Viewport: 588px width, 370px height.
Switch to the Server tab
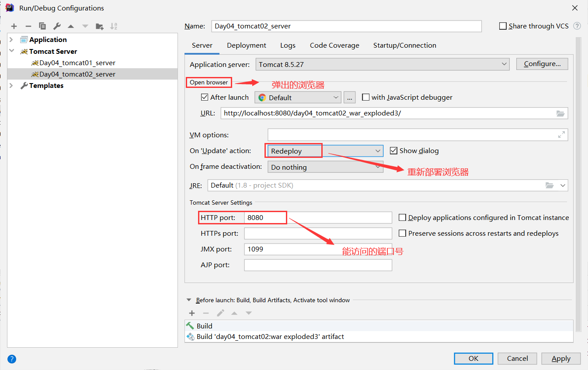202,45
